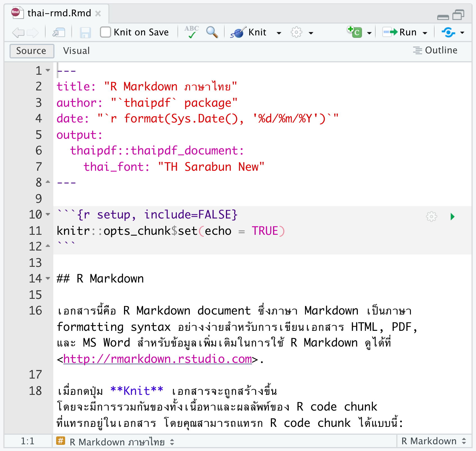Collapse the YAML header fold arrow at line 1

click(x=48, y=70)
